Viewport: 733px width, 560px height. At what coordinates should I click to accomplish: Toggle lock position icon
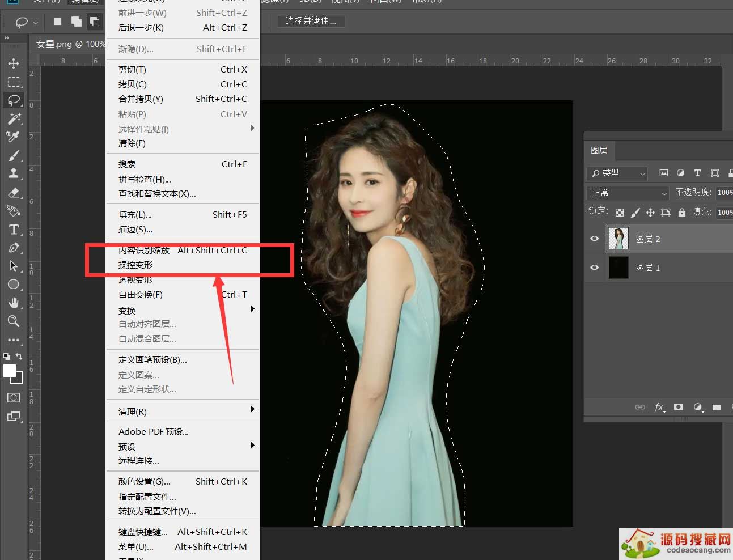pyautogui.click(x=650, y=213)
